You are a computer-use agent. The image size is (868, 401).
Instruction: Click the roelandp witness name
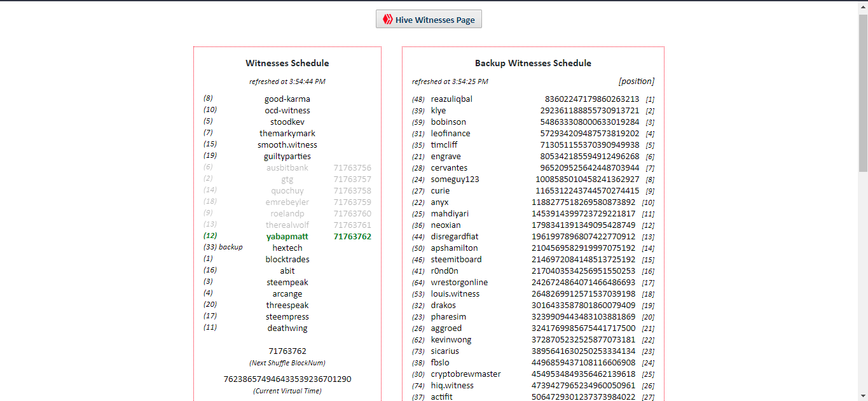[287, 213]
